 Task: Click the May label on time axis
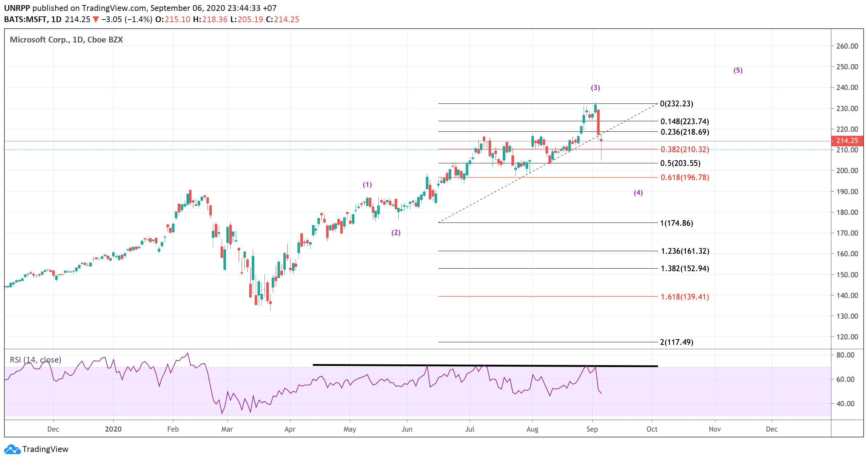click(x=350, y=429)
